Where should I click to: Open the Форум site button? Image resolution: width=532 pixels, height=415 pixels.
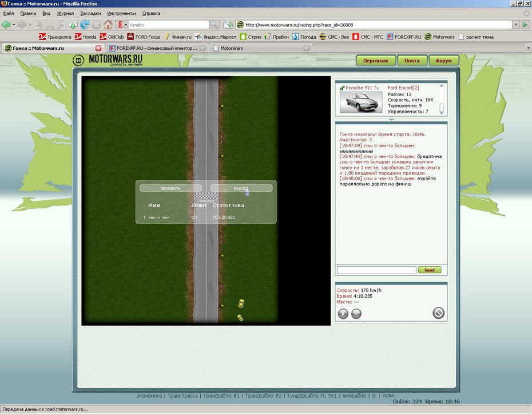[443, 61]
